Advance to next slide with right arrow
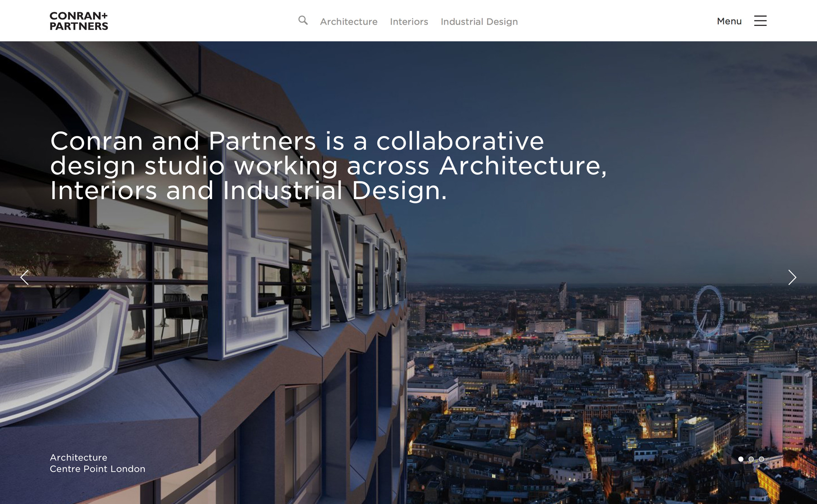Viewport: 817px width, 504px height. click(792, 277)
